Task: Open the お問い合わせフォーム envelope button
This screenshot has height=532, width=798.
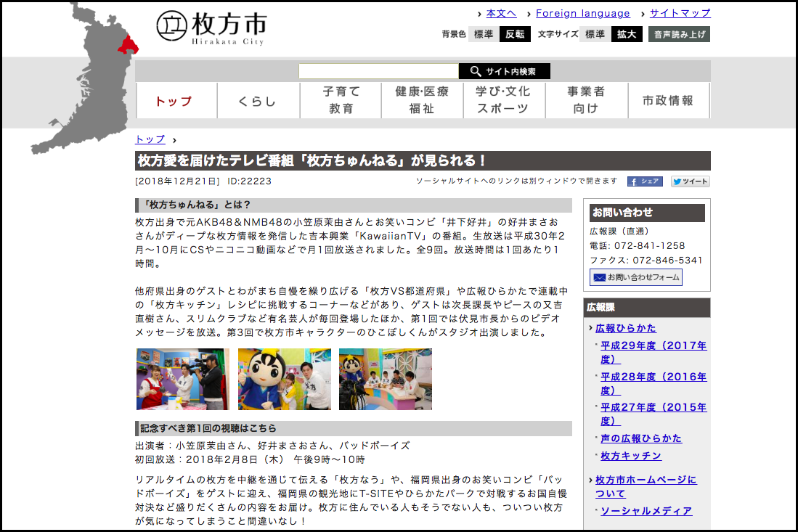Action: (635, 277)
